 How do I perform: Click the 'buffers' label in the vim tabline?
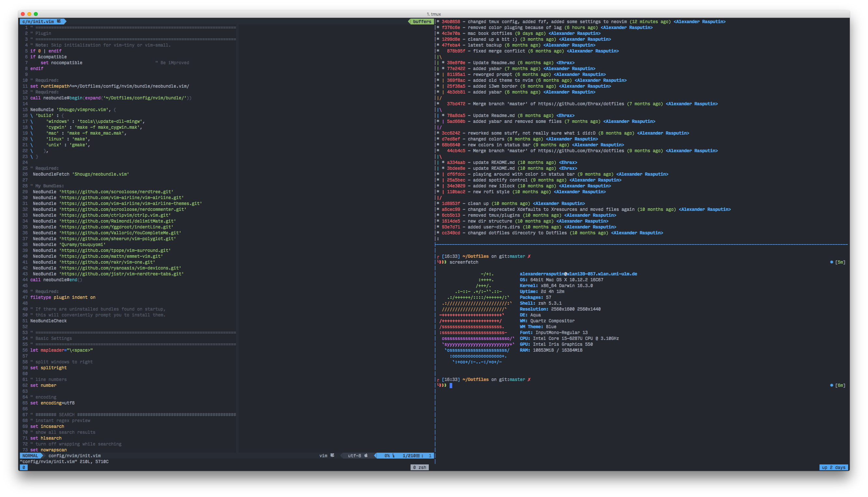pos(422,22)
